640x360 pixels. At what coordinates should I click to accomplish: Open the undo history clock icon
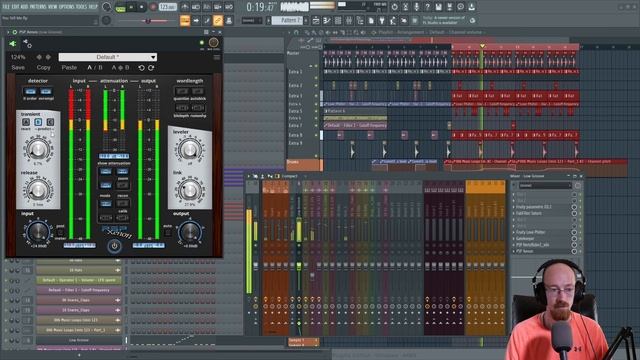pos(394,7)
